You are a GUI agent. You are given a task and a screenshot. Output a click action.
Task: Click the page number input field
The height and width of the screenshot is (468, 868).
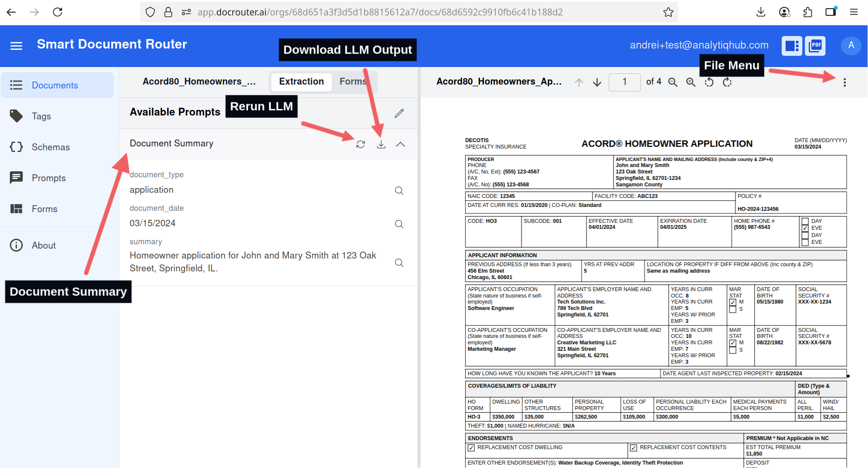[x=625, y=82]
